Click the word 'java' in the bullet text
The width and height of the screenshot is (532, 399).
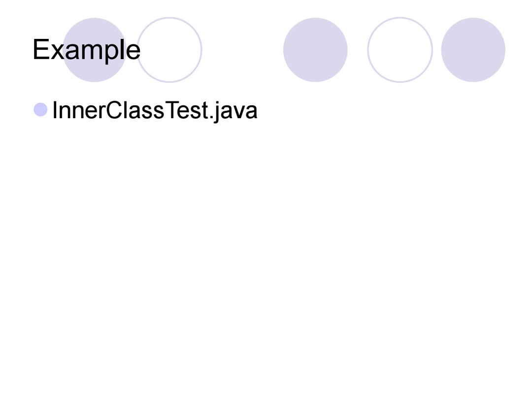point(236,112)
